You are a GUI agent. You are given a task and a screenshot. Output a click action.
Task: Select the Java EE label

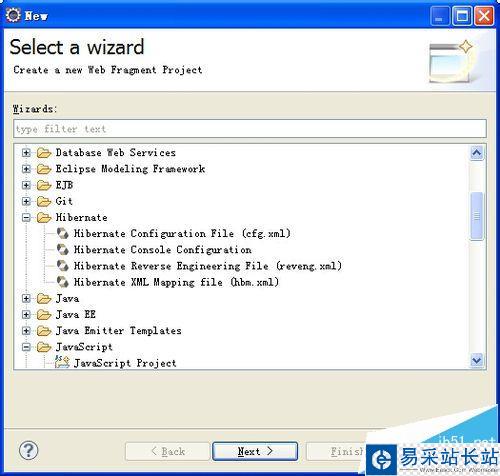76,314
